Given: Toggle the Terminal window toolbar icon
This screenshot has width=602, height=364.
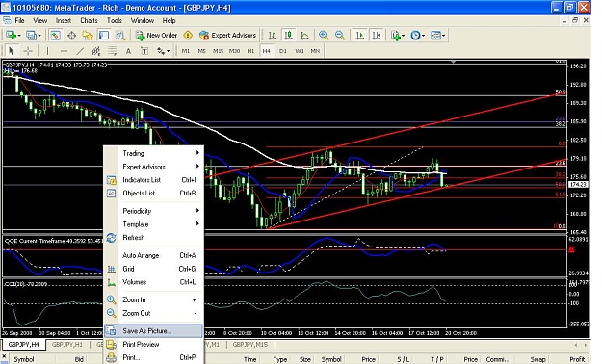Looking at the screenshot, I should coord(104,36).
